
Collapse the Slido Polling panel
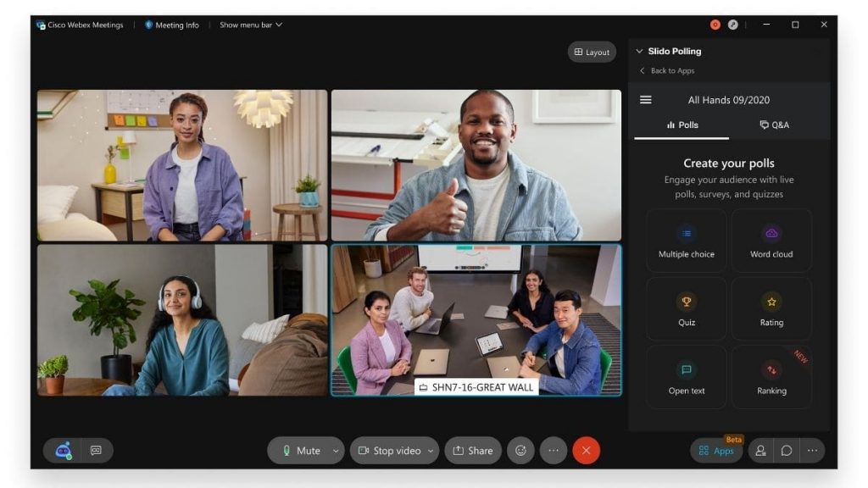point(638,51)
